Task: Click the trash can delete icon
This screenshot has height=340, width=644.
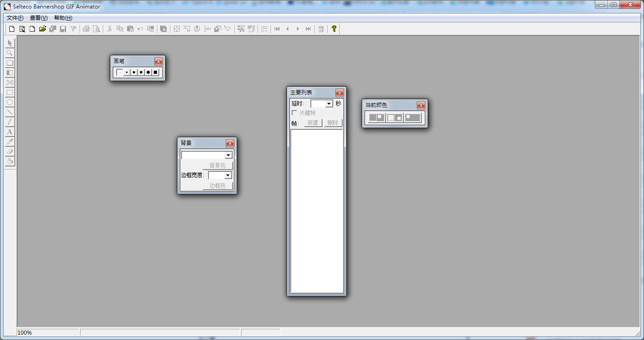Action: point(321,29)
